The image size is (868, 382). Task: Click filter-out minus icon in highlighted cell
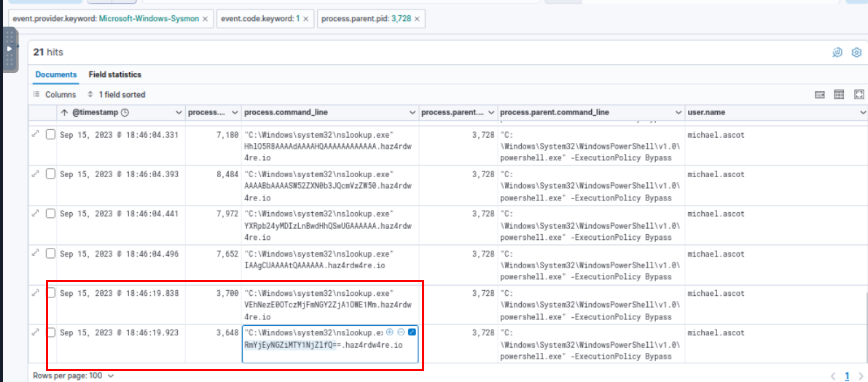click(x=401, y=332)
